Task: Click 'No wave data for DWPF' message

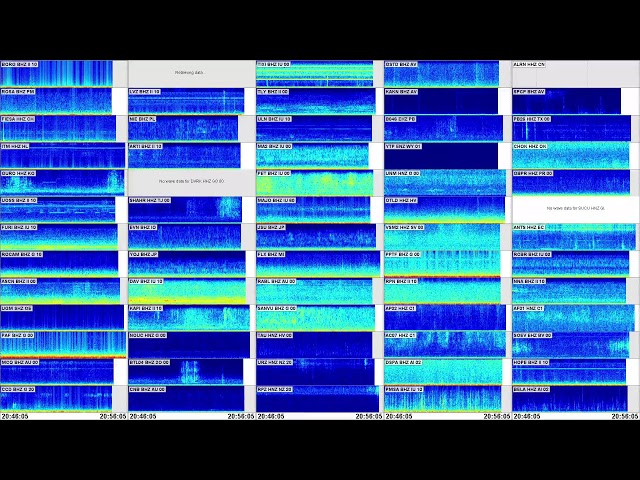Action: click(x=191, y=181)
